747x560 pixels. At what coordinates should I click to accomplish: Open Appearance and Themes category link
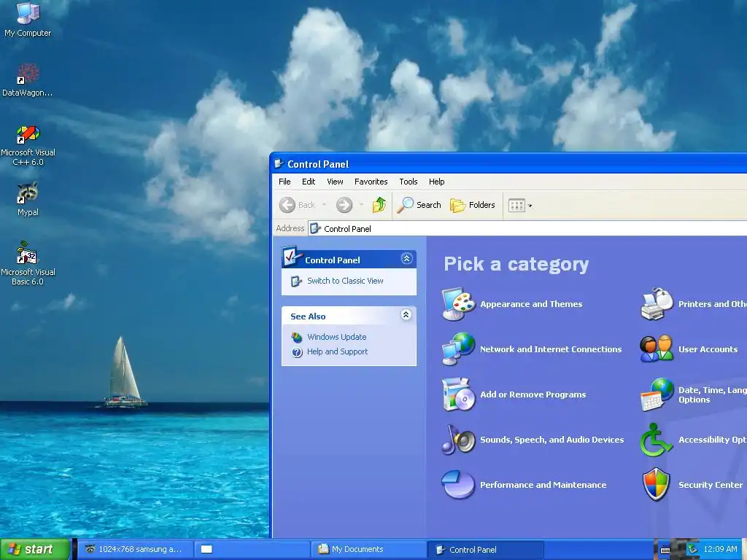pos(531,304)
